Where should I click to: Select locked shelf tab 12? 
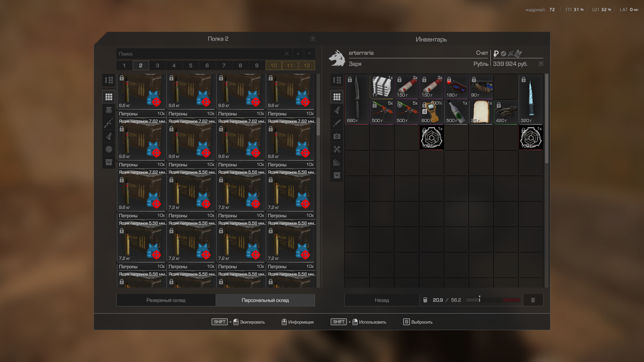(x=307, y=65)
